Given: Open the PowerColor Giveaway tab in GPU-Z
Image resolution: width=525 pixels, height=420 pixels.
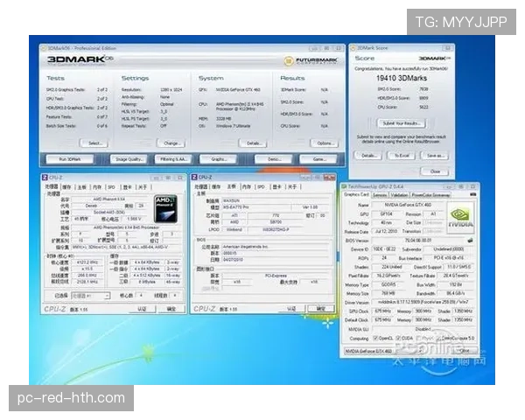Looking at the screenshot, I should [x=430, y=194].
